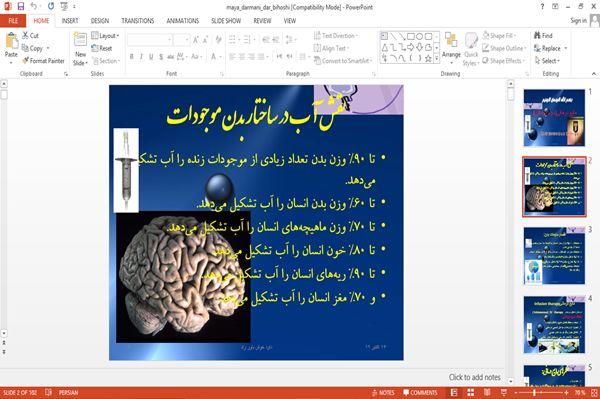Click the Redo/Repeat icon
The height and width of the screenshot is (399, 600).
click(51, 6)
